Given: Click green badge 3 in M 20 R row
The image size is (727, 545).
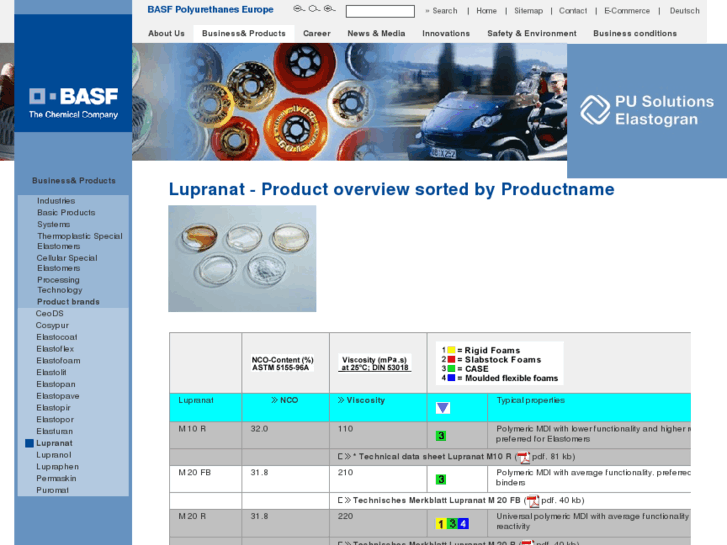Looking at the screenshot, I should point(452,524).
